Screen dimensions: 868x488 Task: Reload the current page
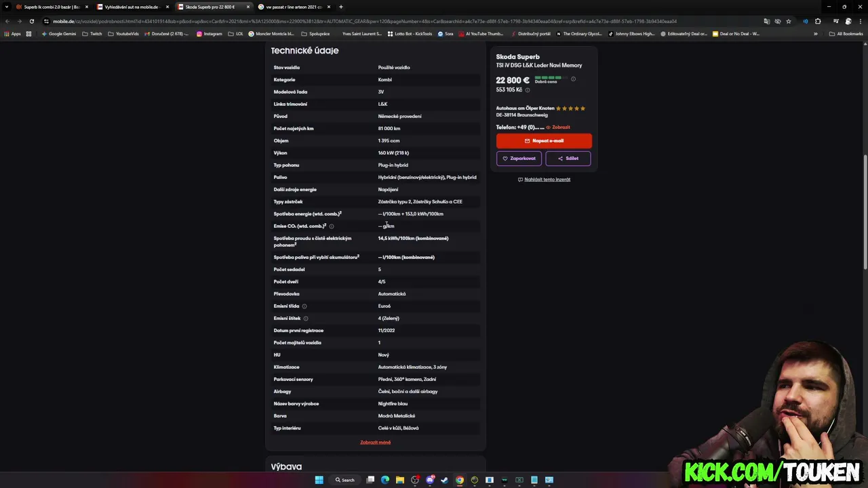pos(31,21)
